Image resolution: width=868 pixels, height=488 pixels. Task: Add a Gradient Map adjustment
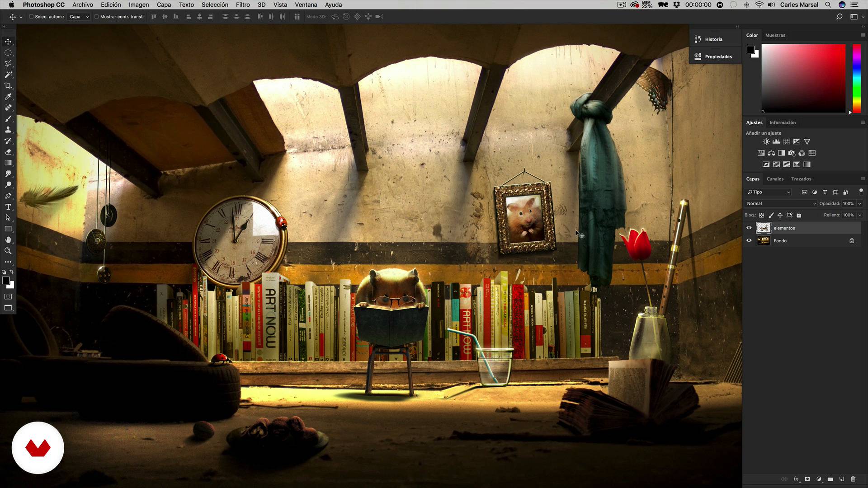coord(807,164)
